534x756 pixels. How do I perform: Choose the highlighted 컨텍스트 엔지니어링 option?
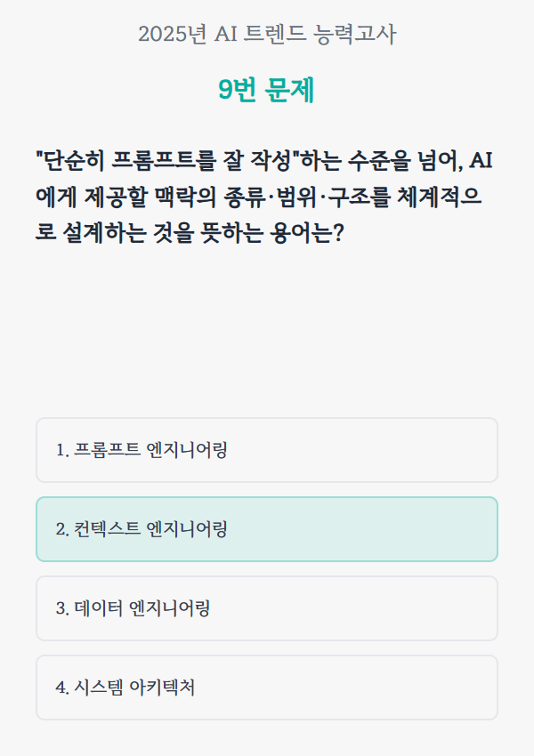[x=266, y=529]
